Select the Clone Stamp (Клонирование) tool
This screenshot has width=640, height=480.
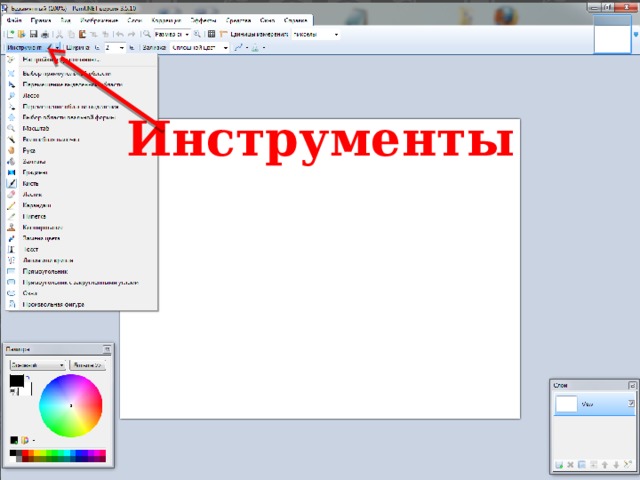(x=82, y=227)
